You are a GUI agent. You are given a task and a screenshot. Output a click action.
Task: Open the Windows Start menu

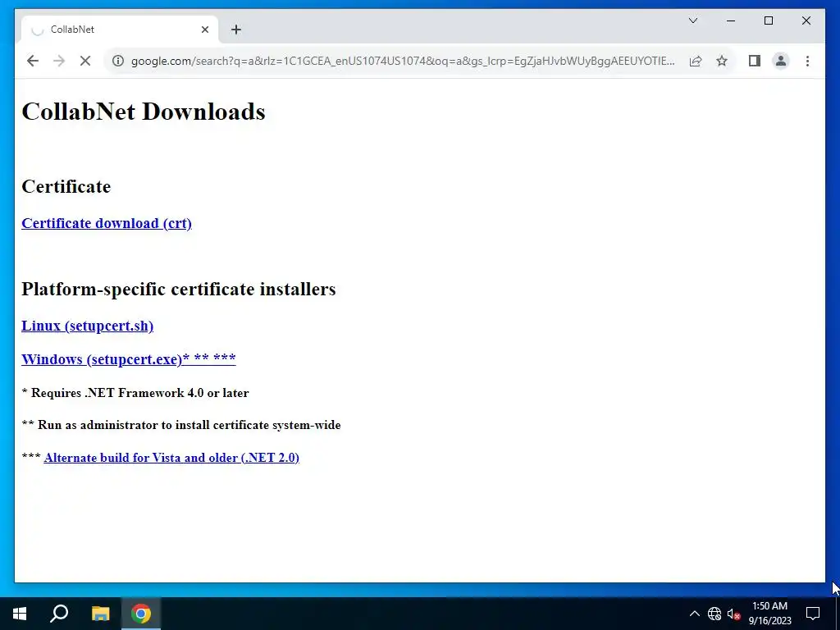(x=20, y=614)
